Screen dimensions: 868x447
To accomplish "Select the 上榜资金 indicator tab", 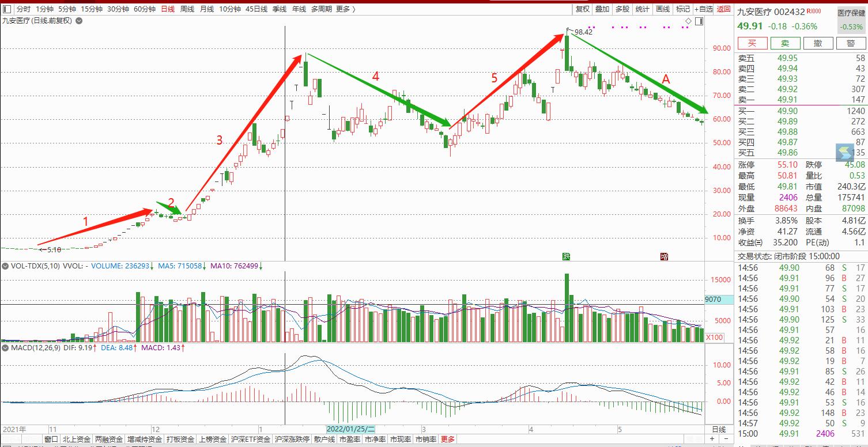I will point(213,439).
